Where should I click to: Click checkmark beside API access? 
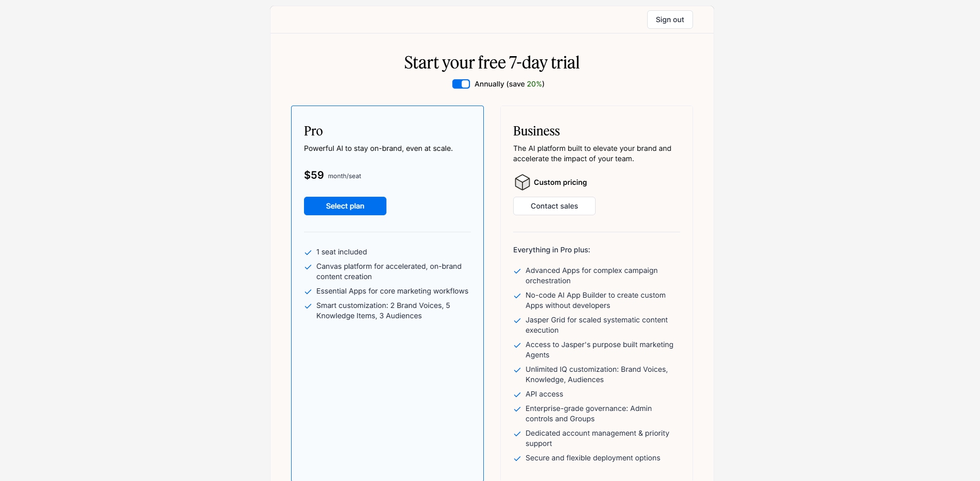pos(517,394)
